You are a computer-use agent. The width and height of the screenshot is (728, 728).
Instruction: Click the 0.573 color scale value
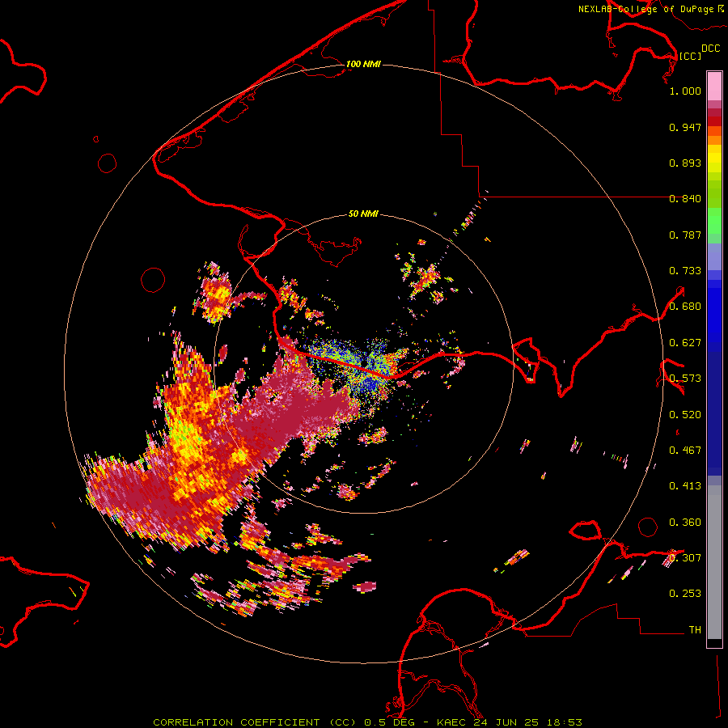point(685,379)
